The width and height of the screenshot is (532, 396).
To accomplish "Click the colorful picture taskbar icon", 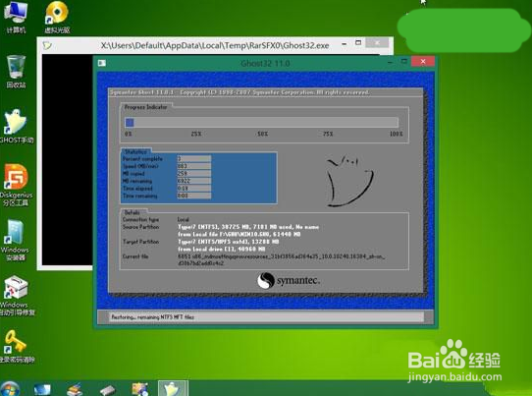I will pyautogui.click(x=140, y=389).
